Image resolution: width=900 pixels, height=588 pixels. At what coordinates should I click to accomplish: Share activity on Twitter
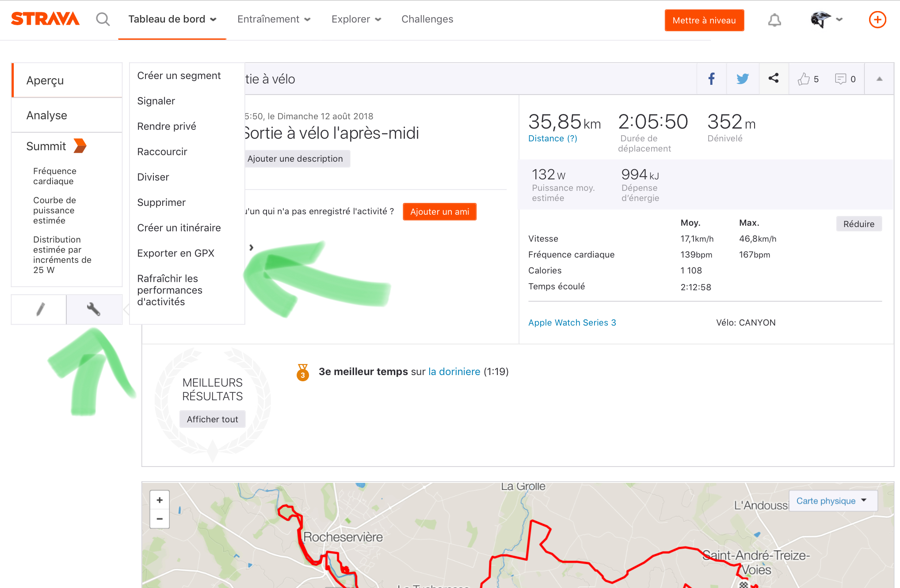coord(743,79)
